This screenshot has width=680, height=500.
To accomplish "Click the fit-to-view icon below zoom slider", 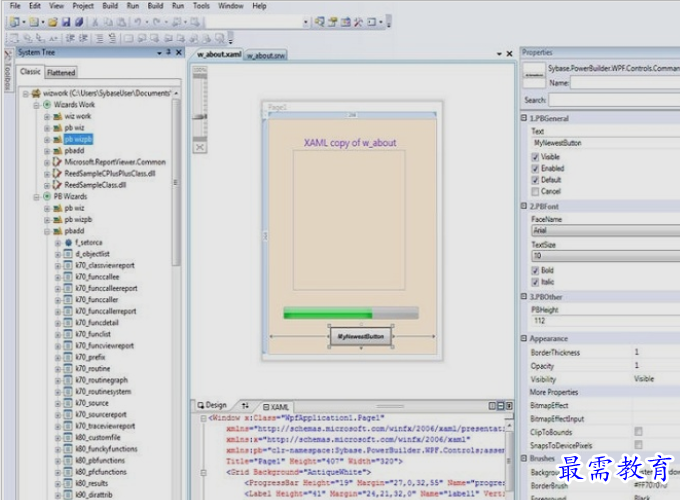I will tap(199, 147).
